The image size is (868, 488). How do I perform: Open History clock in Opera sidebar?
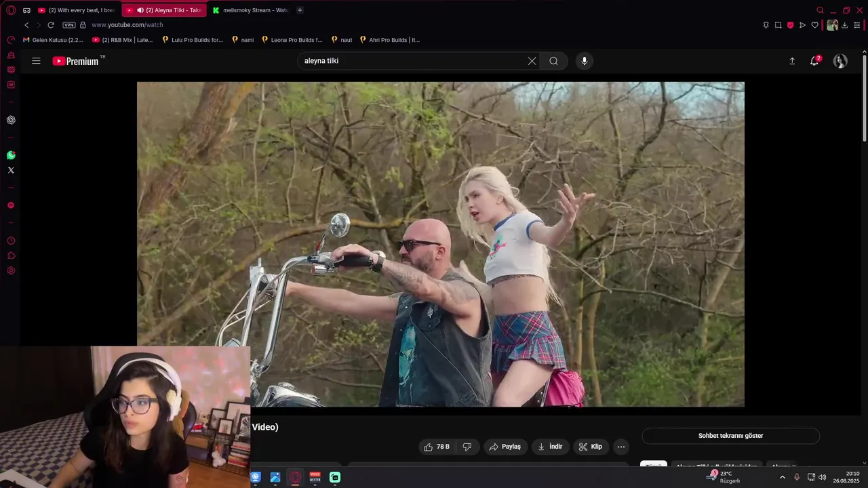tap(11, 241)
